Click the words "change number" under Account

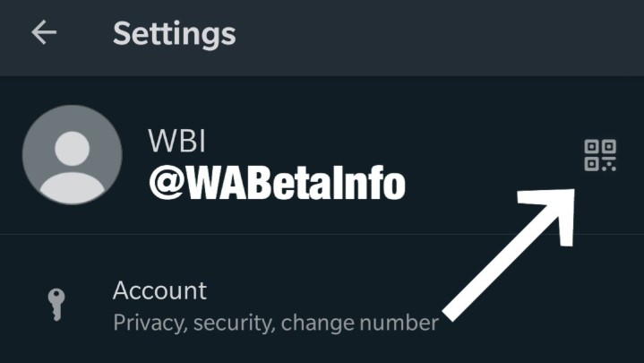[x=360, y=323]
